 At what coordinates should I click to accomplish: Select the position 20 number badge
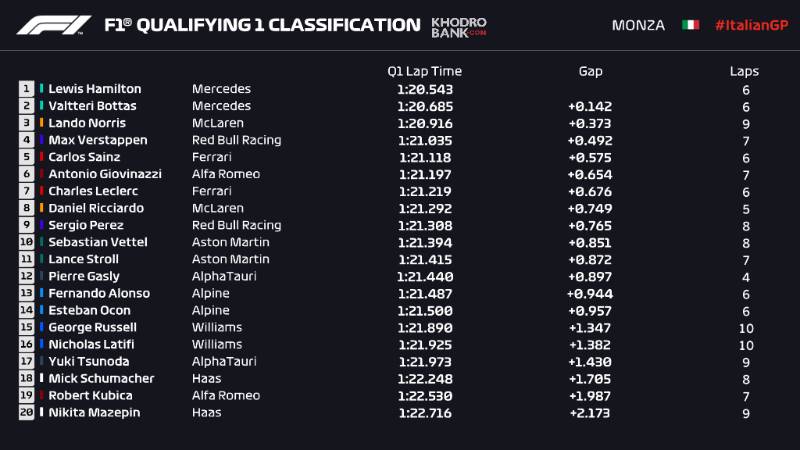coord(26,412)
